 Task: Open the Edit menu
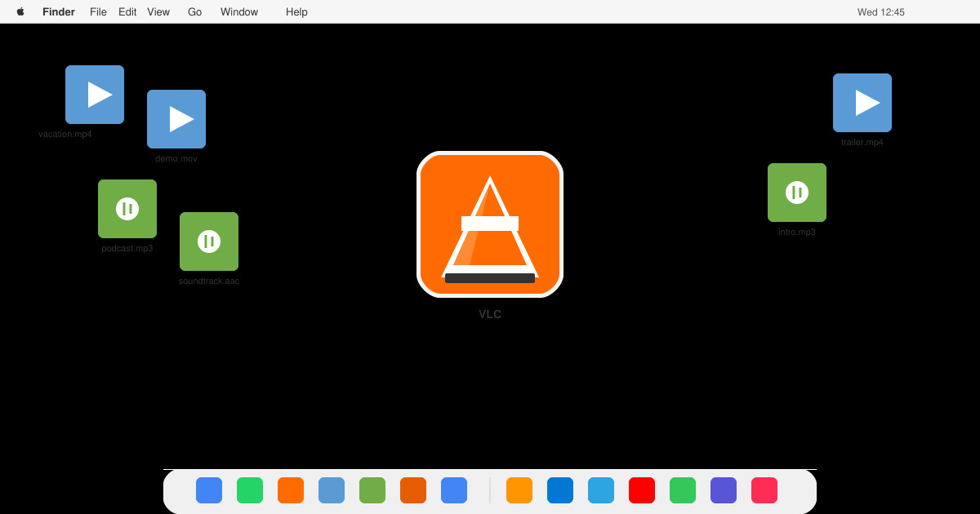[127, 12]
